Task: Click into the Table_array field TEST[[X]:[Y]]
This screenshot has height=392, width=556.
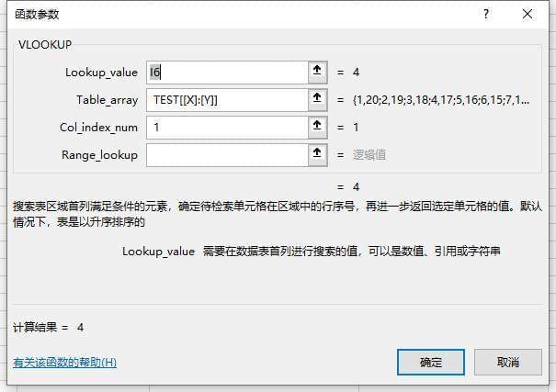Action: pos(227,100)
